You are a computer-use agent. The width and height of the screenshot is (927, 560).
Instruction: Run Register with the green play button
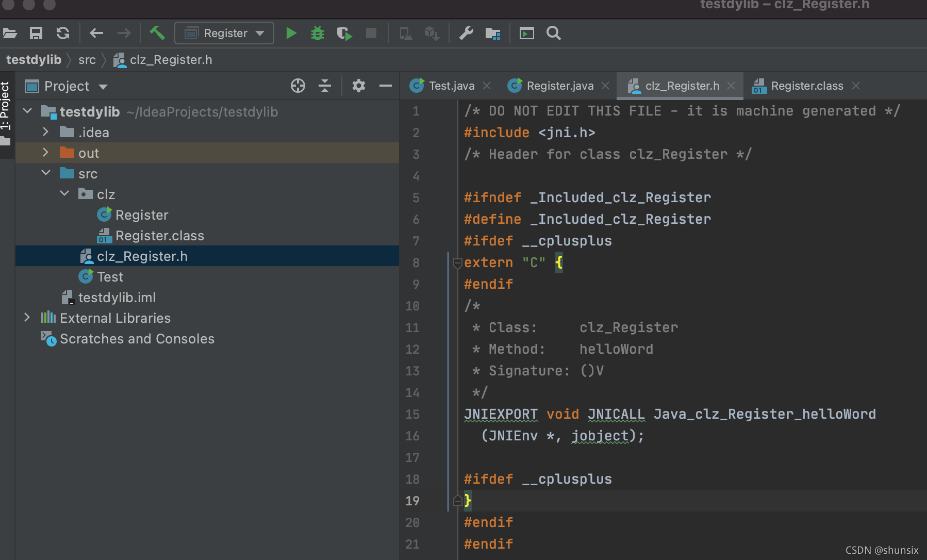click(x=291, y=34)
